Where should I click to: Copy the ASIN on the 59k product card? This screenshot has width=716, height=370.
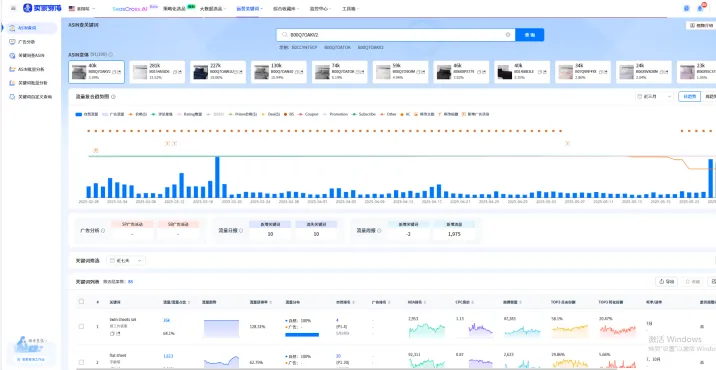pyautogui.click(x=418, y=72)
